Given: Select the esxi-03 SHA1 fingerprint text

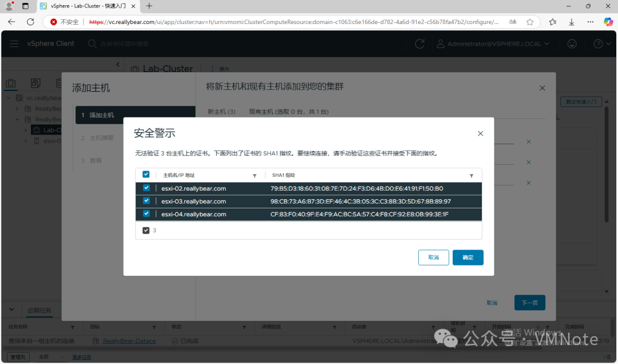Looking at the screenshot, I should (x=360, y=201).
